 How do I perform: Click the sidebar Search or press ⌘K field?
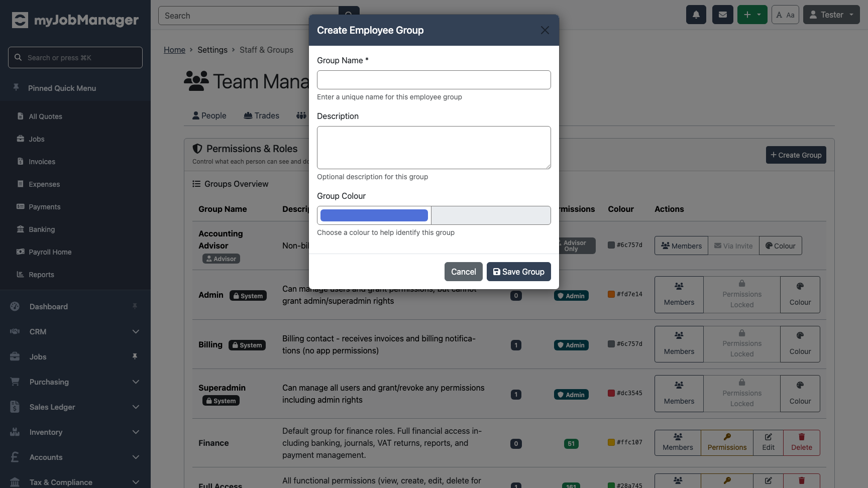75,58
